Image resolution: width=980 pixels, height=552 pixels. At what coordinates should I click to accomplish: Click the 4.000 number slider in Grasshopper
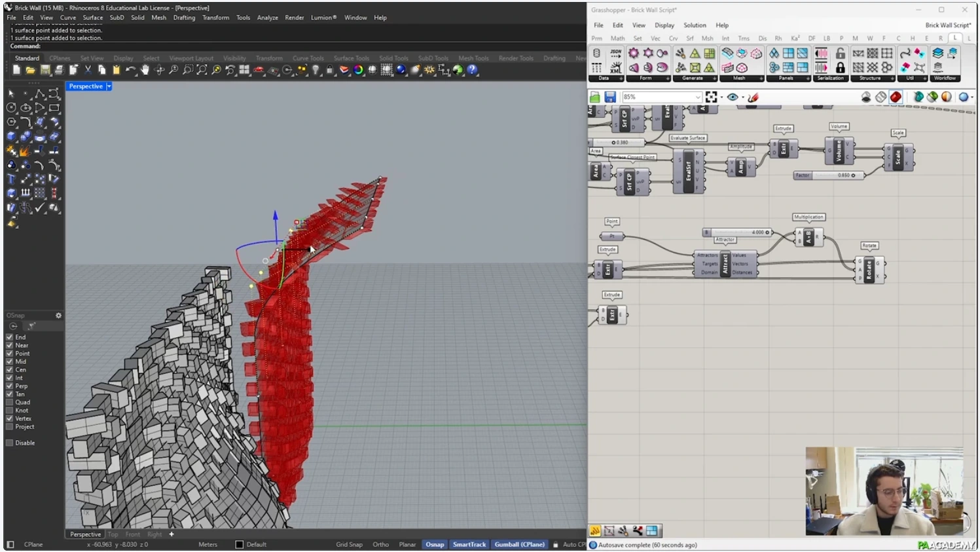738,232
